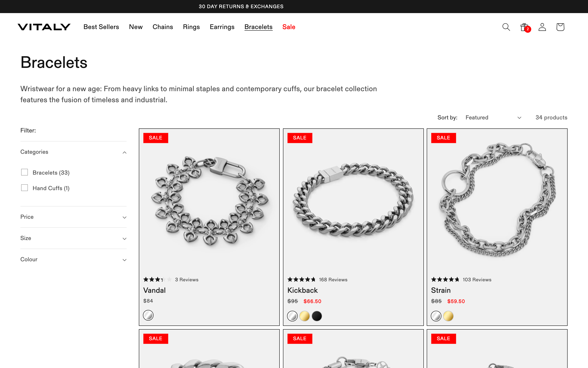Open Strain's 103 Reviews rating
The height and width of the screenshot is (368, 588).
click(x=461, y=280)
